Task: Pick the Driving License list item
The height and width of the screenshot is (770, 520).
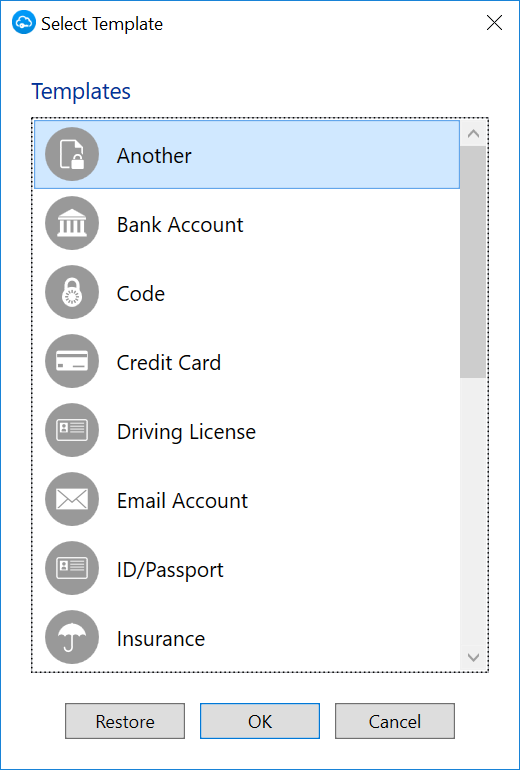Action: 247,430
